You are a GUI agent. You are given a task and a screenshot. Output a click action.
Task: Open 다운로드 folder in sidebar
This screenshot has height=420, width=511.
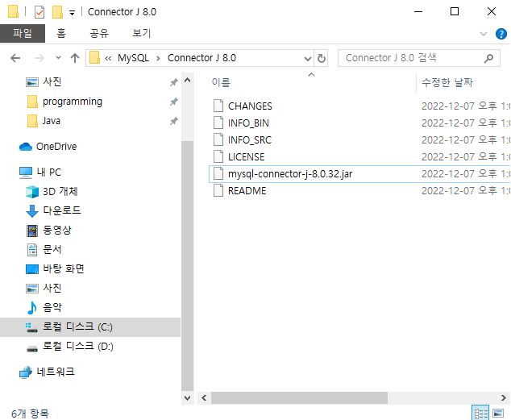click(62, 210)
